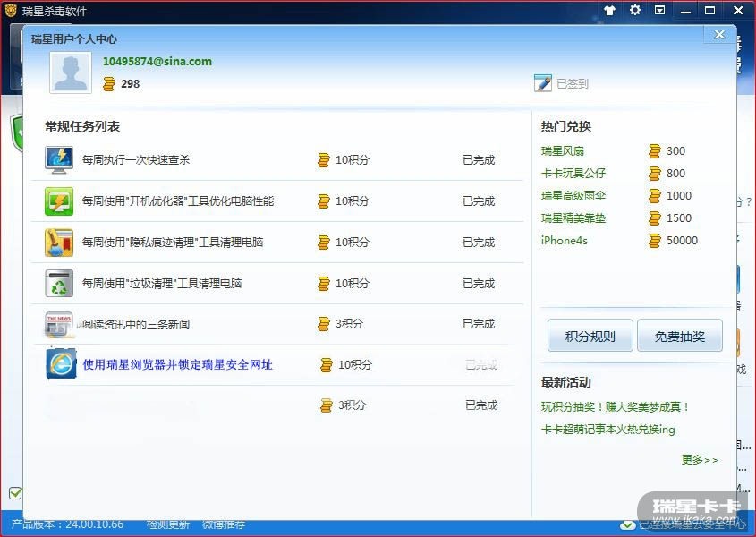Image resolution: width=756 pixels, height=537 pixels.
Task: Click the green shield icon behind dialog
Action: tap(17, 132)
